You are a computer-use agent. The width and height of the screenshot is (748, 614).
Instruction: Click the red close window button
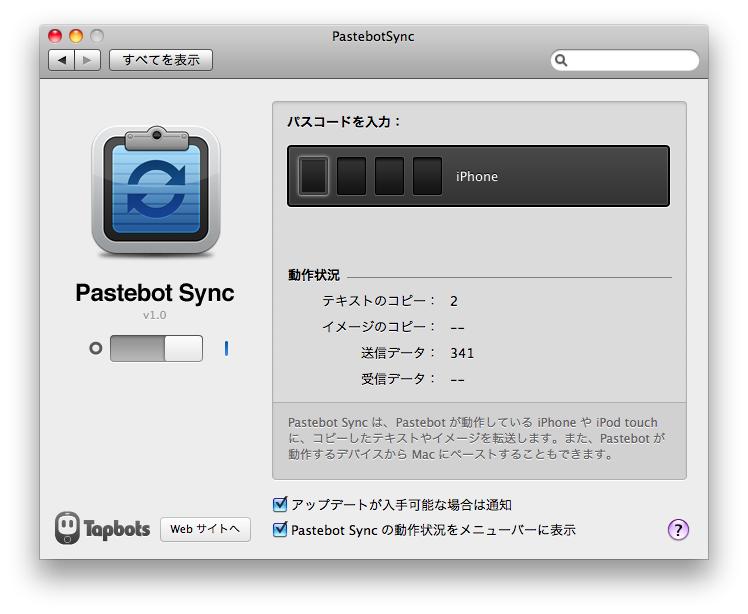click(x=55, y=36)
